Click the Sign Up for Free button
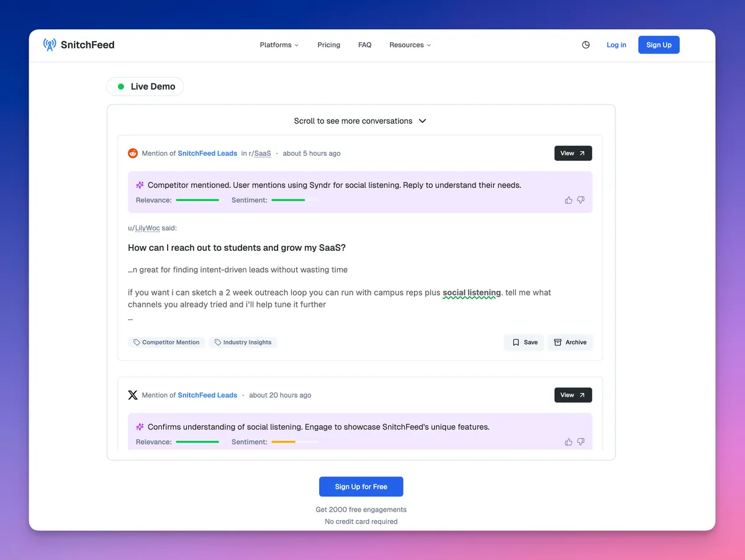This screenshot has width=745, height=560. [361, 487]
